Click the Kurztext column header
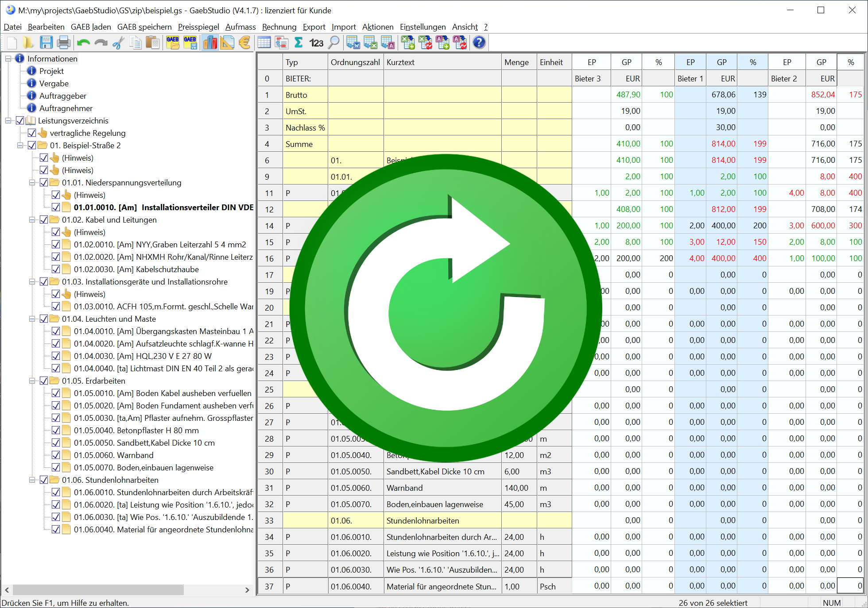The height and width of the screenshot is (608, 868). click(x=442, y=62)
